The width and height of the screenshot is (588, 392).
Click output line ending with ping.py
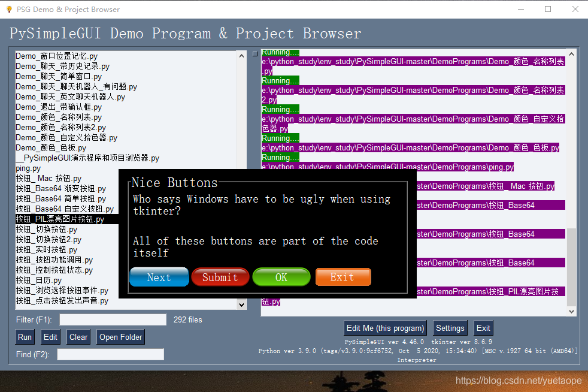click(388, 167)
